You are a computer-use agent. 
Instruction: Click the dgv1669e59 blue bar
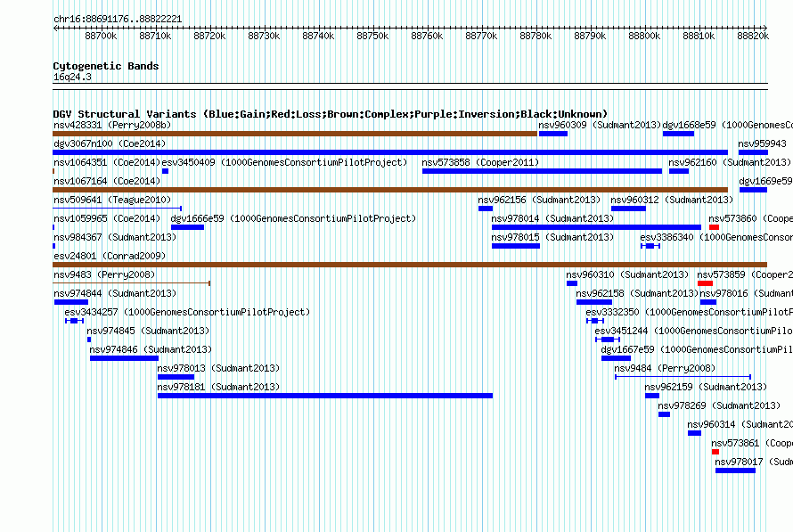pyautogui.click(x=753, y=190)
